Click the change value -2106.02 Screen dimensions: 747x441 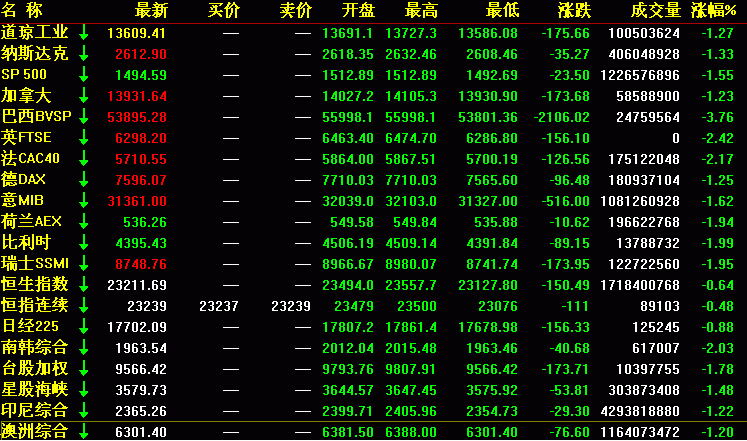562,117
